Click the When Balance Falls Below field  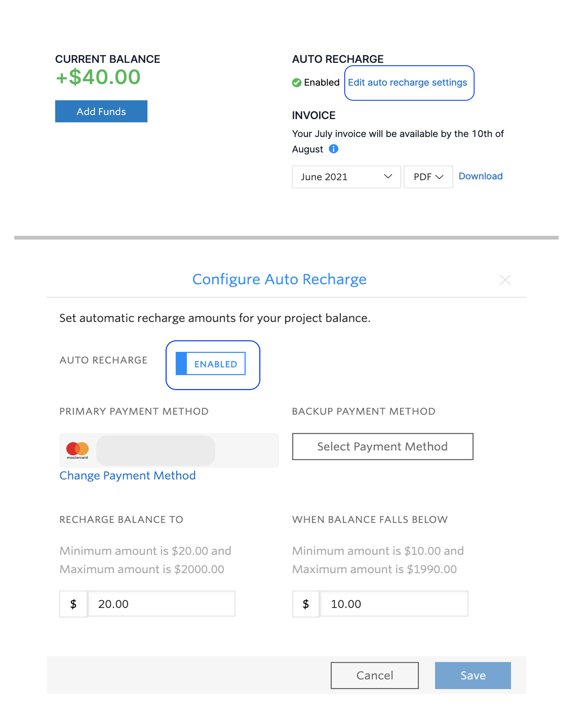click(394, 604)
